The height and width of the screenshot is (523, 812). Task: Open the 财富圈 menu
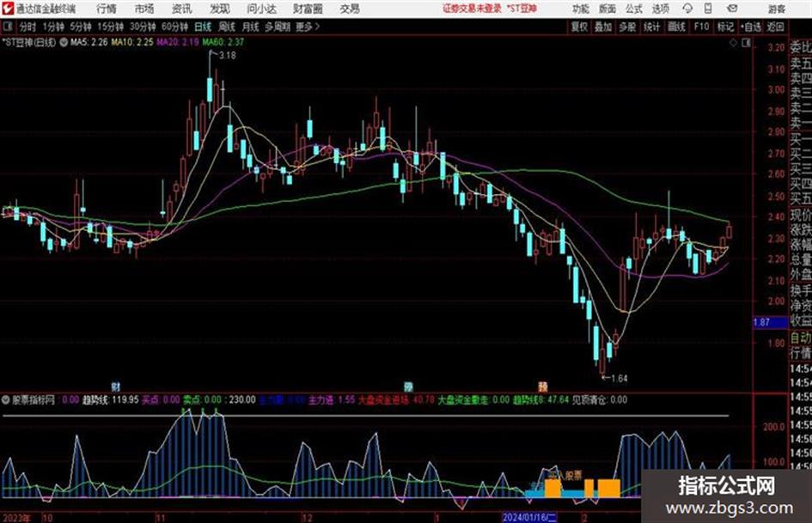(x=308, y=9)
